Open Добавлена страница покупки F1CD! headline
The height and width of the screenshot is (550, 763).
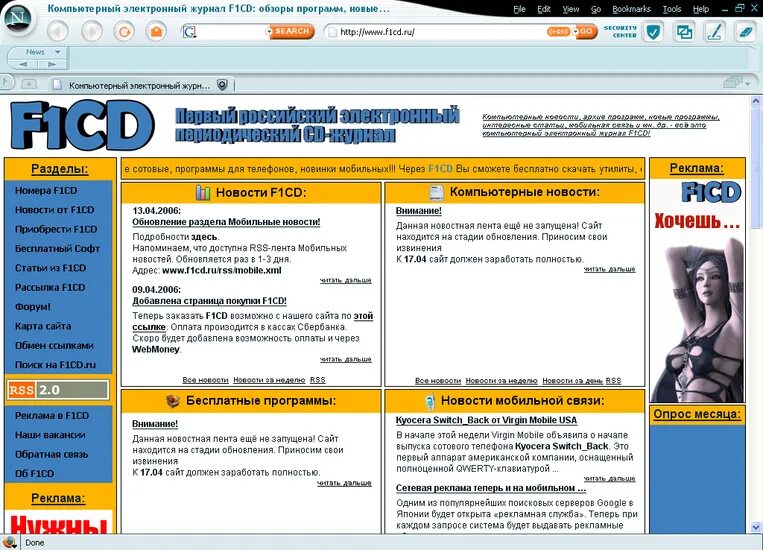[x=209, y=301]
